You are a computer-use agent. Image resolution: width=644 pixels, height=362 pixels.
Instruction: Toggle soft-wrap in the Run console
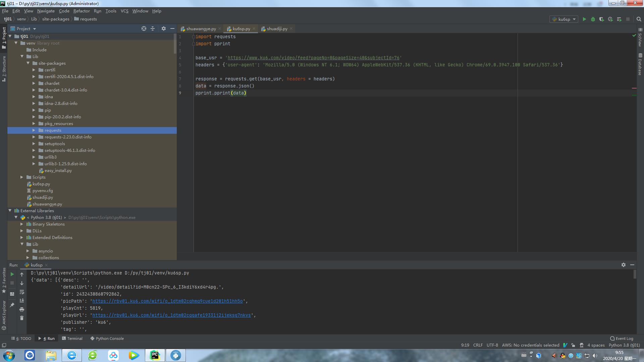[22, 292]
